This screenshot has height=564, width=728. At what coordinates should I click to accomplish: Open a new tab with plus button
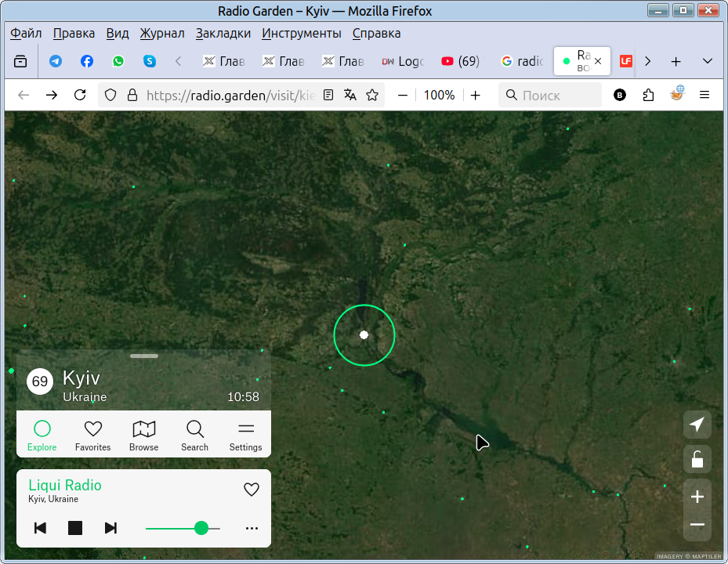tap(676, 61)
